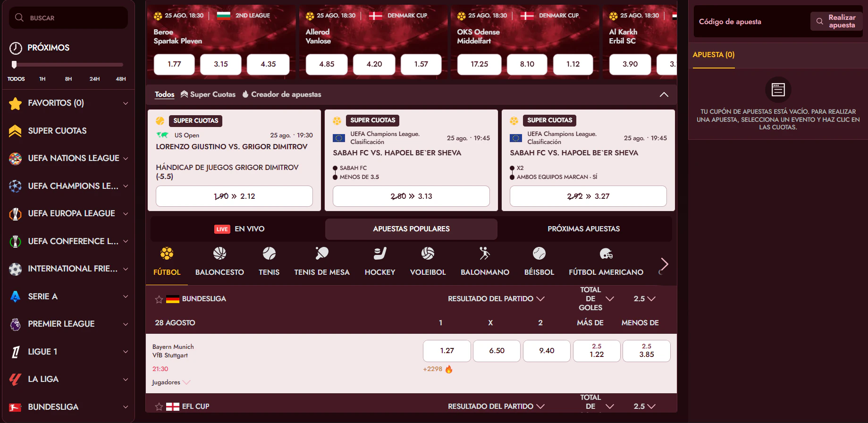The width and height of the screenshot is (868, 423).
Task: Expand the Favoritos (0) section chevron
Action: point(126,103)
